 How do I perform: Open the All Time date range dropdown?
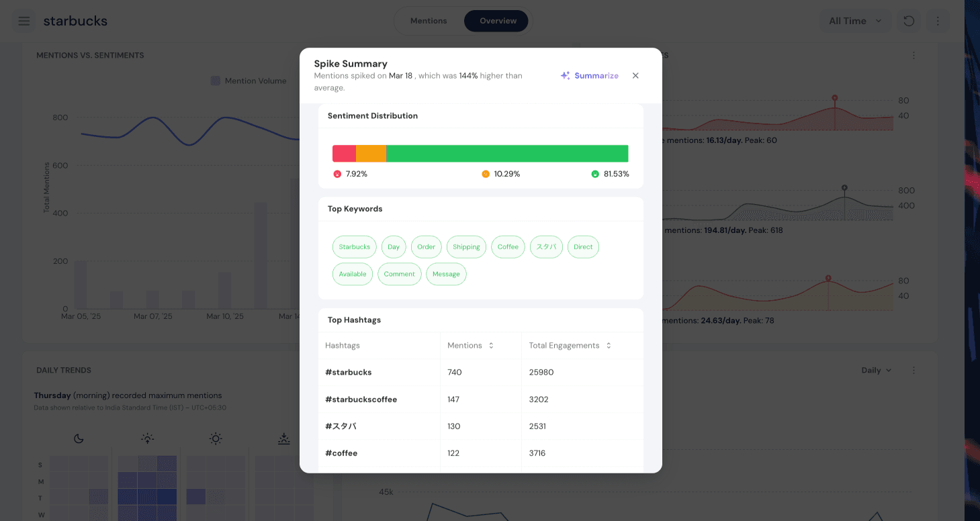(x=855, y=21)
